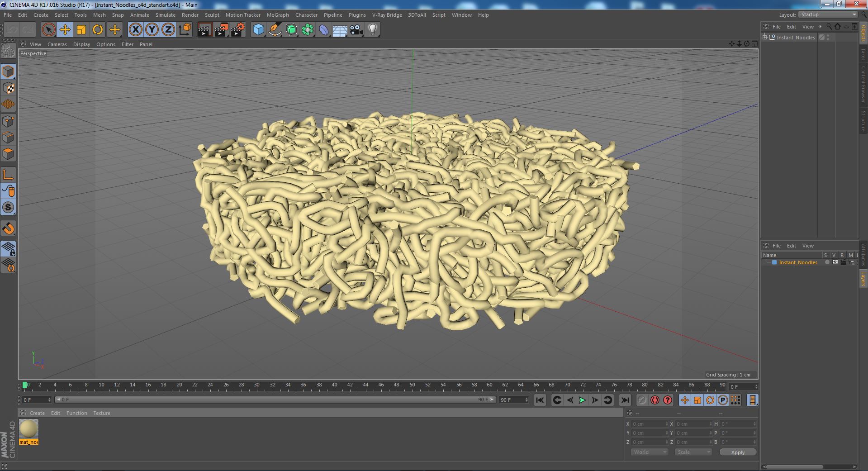Click the green Subdivision Surface generator icon
868x471 pixels.
point(291,30)
